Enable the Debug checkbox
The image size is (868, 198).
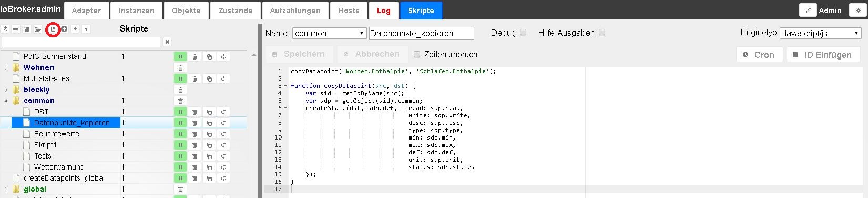pyautogui.click(x=523, y=32)
